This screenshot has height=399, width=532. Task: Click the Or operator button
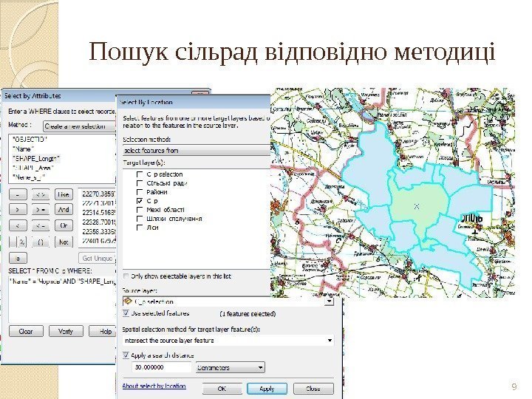(x=64, y=225)
